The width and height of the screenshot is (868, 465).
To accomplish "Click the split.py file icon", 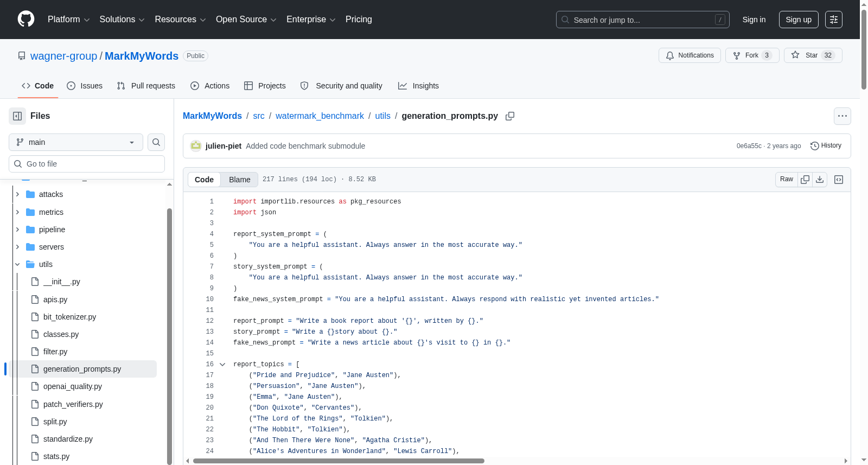I will [35, 422].
